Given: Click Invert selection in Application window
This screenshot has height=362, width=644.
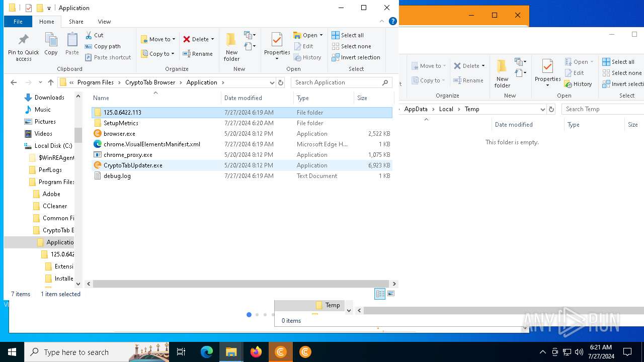Looking at the screenshot, I should (x=356, y=57).
